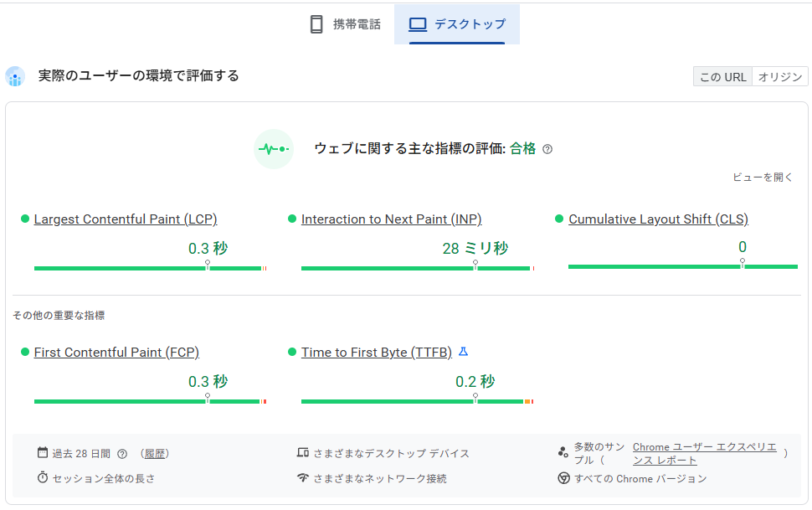The height and width of the screenshot is (510, 812).
Task: Open the Largest Contentful Paint (LCP) link
Action: (125, 219)
